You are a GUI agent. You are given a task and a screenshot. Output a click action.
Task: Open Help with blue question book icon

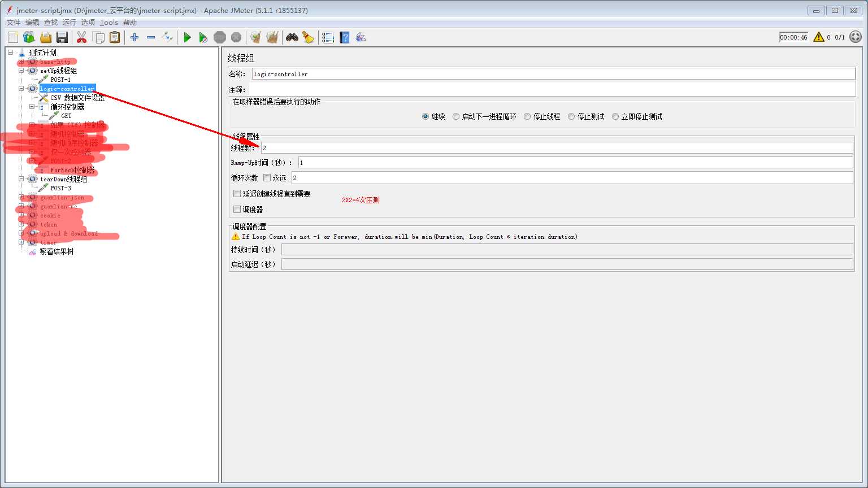click(344, 37)
